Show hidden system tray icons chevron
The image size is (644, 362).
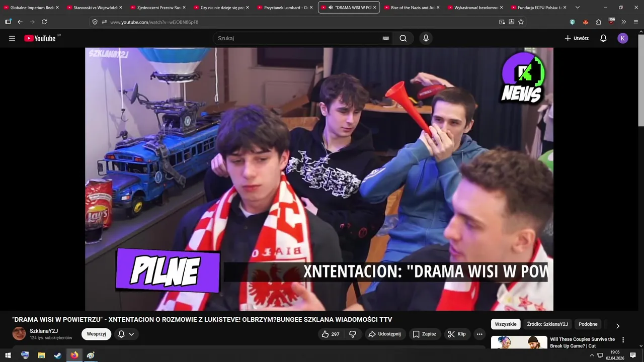coord(592,355)
